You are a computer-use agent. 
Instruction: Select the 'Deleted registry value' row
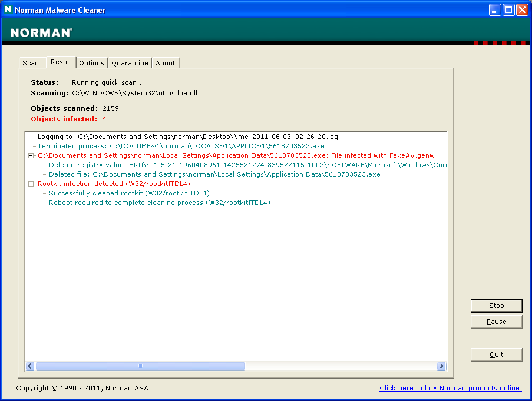(x=247, y=165)
